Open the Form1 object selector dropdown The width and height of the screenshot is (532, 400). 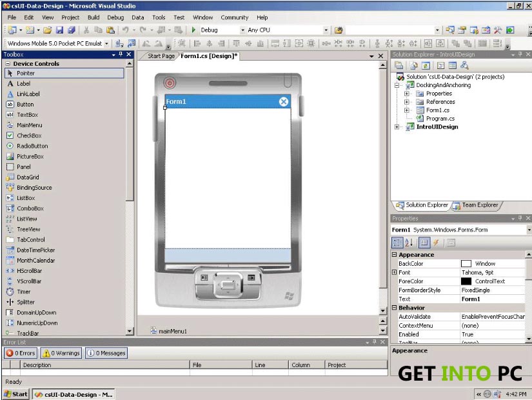point(529,230)
